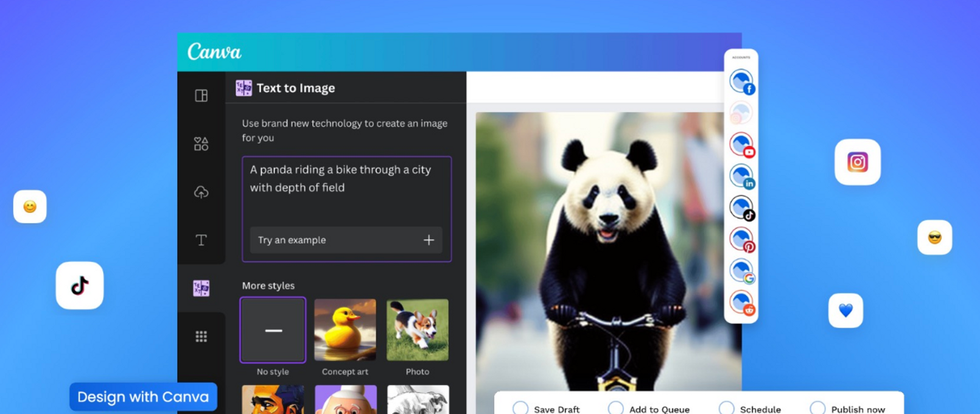Image resolution: width=980 pixels, height=414 pixels.
Task: Click the smiling face emoji tile
Action: click(x=30, y=207)
